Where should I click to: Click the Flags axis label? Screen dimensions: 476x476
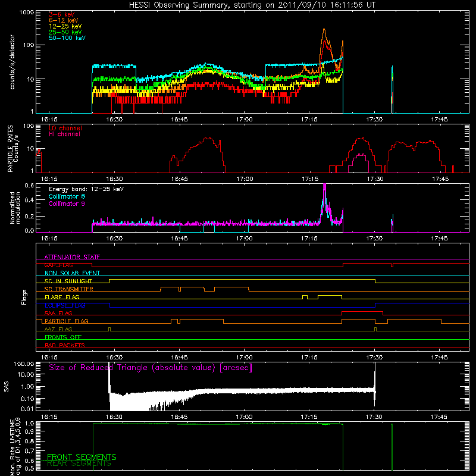(x=24, y=297)
